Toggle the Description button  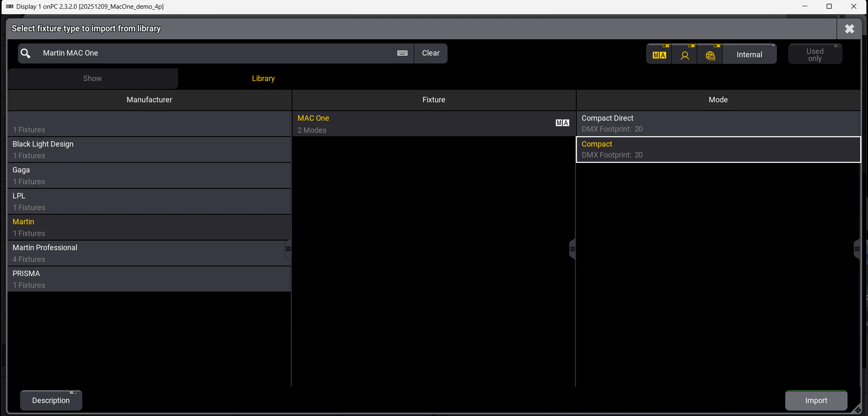click(51, 401)
